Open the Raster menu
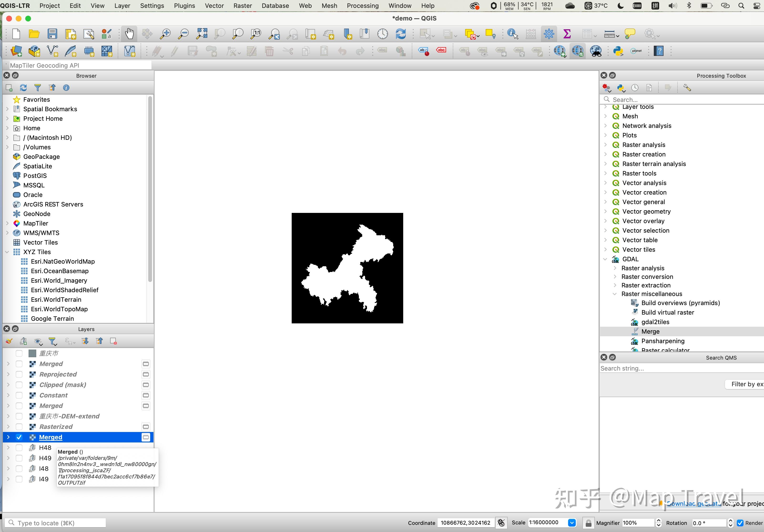Image resolution: width=764 pixels, height=532 pixels. click(x=242, y=6)
